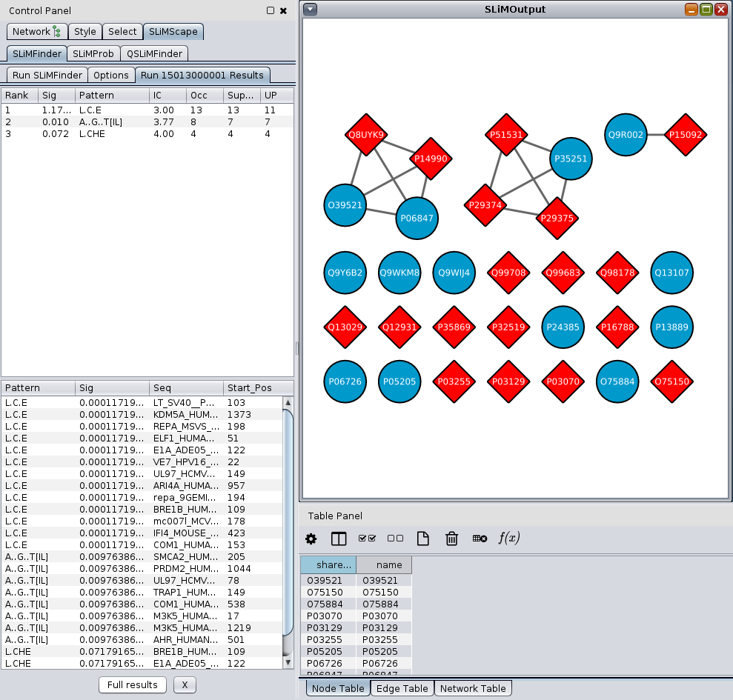
Task: Switch to the Style tab
Action: click(85, 31)
